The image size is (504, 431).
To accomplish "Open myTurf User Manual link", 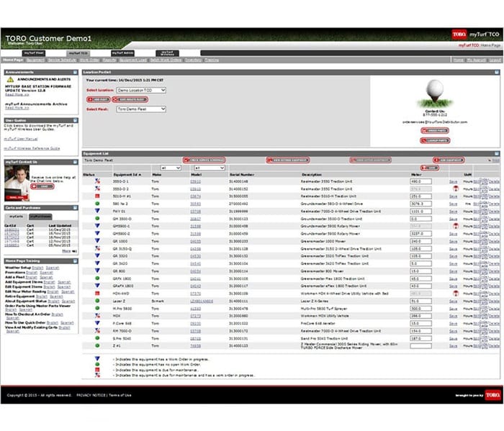I will [x=21, y=139].
